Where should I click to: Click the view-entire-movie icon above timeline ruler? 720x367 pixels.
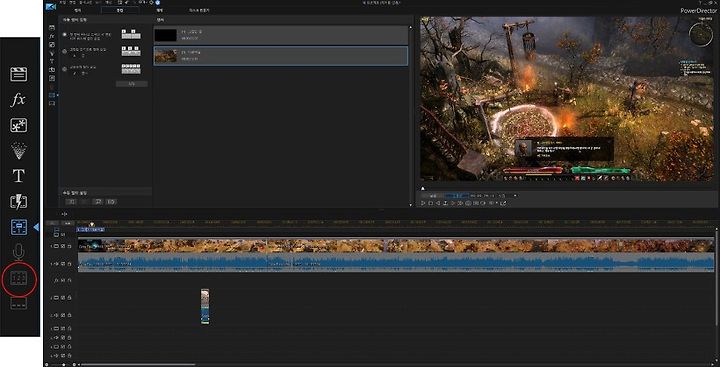click(x=64, y=214)
